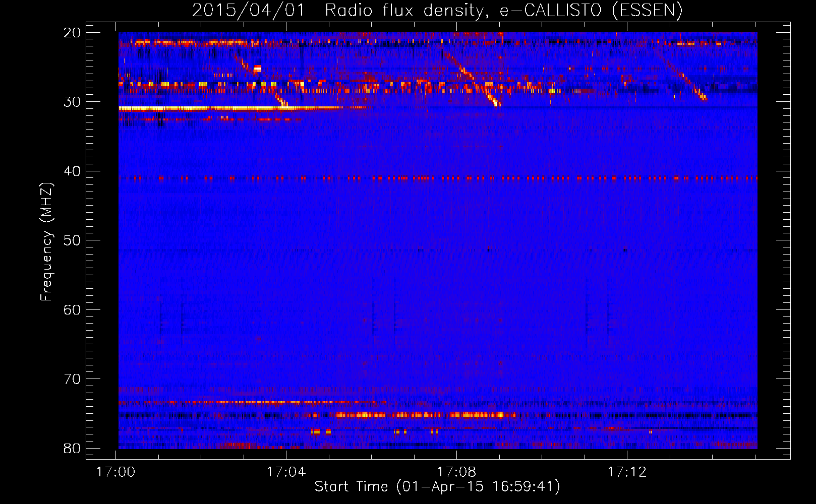Click the '20' frequency tick label
This screenshot has width=816, height=504.
point(72,33)
